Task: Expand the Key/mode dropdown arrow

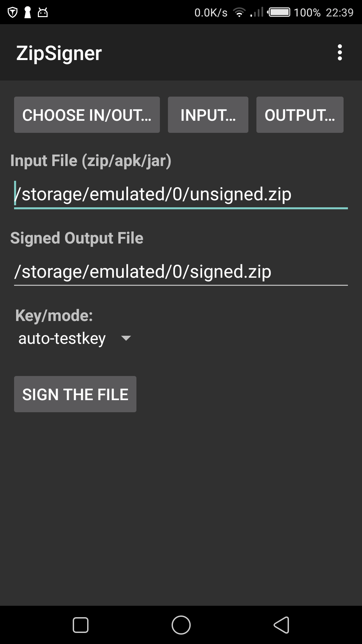Action: coord(126,338)
